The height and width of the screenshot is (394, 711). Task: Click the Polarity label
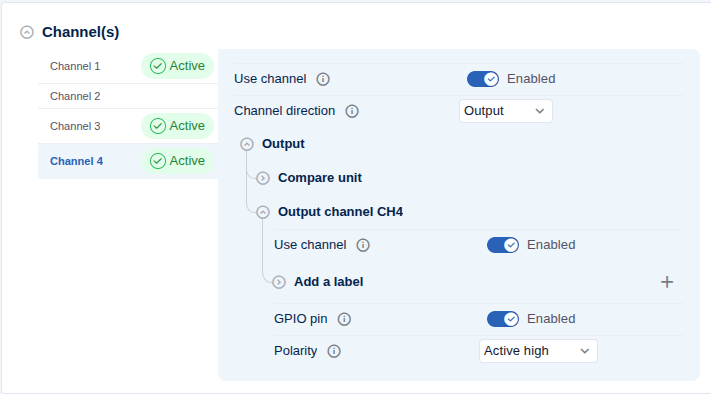(x=295, y=351)
